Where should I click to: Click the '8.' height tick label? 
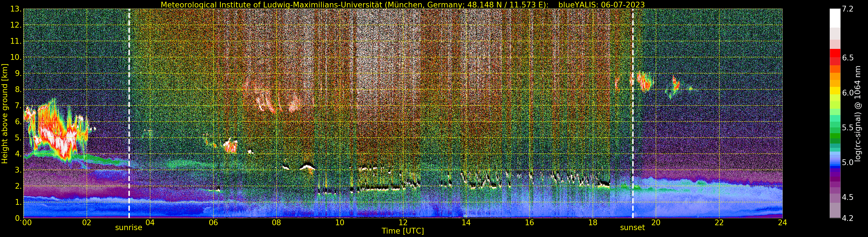[x=18, y=89]
